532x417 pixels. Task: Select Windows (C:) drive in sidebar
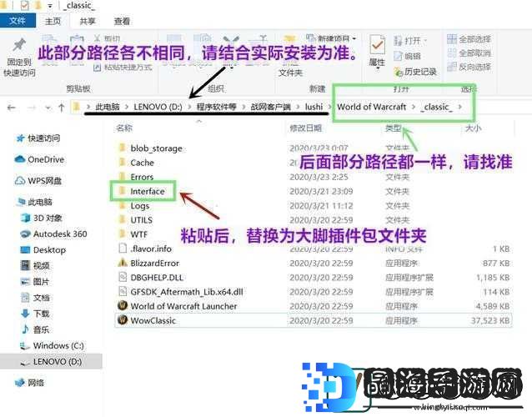pyautogui.click(x=52, y=345)
